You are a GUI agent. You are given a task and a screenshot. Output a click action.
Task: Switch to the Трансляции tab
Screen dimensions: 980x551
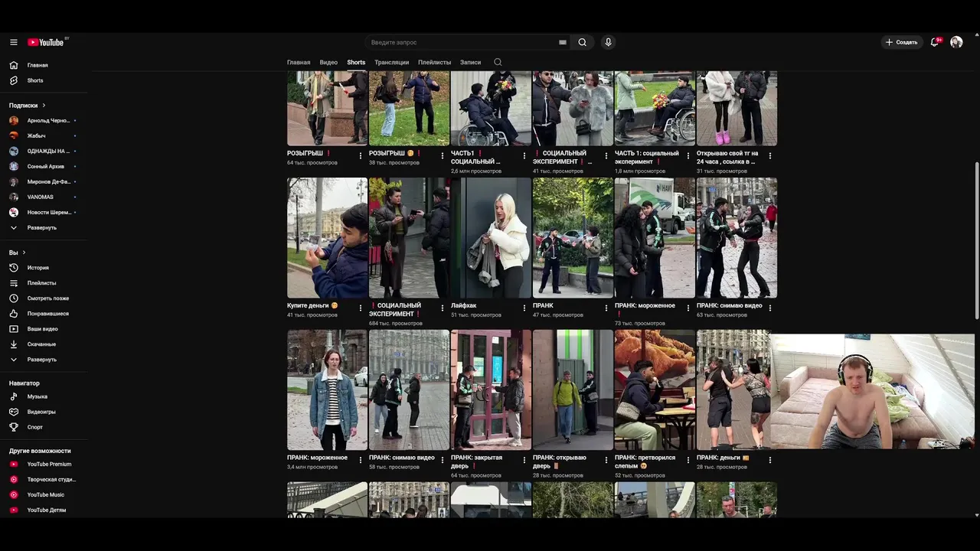point(392,62)
